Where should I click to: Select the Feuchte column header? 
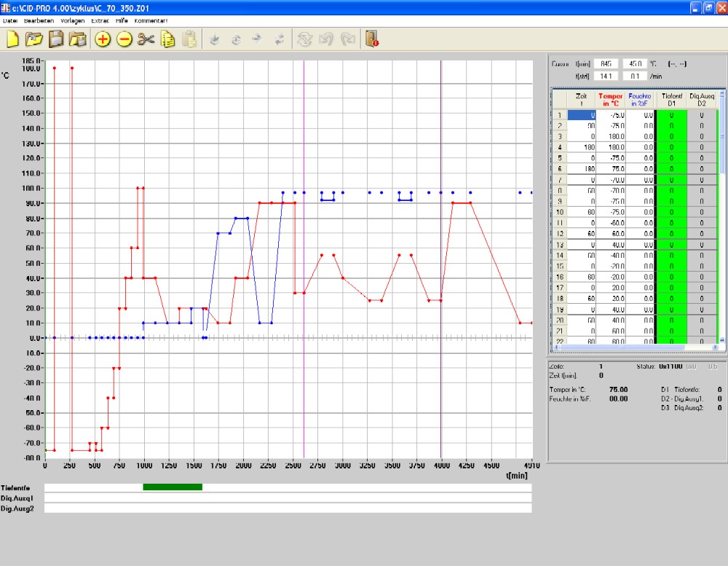pos(640,100)
